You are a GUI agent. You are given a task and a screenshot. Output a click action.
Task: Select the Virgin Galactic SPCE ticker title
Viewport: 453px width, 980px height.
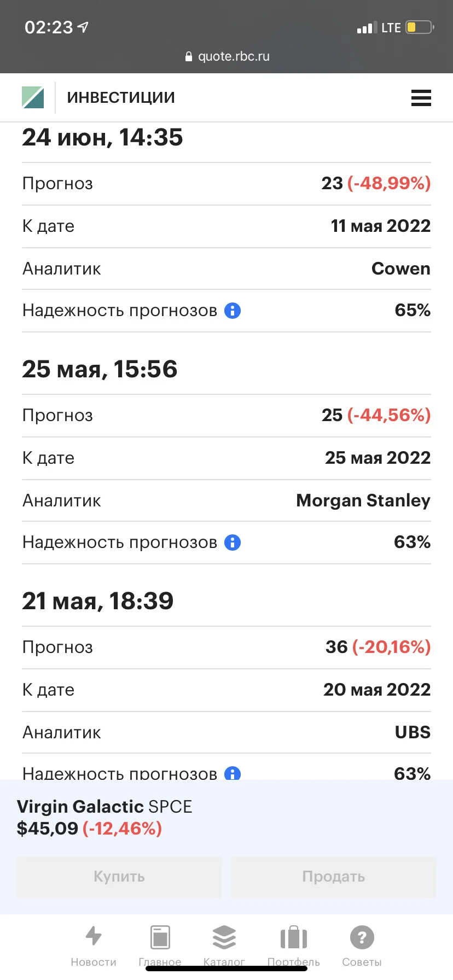click(x=104, y=807)
